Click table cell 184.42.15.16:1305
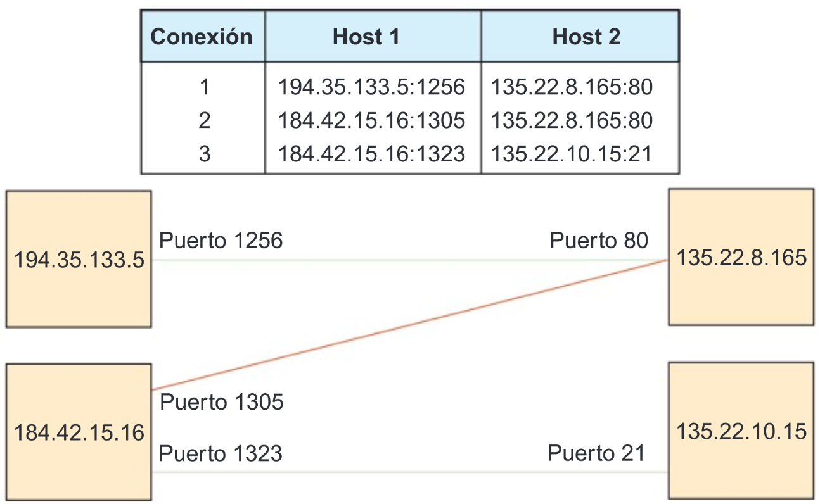 pyautogui.click(x=372, y=120)
